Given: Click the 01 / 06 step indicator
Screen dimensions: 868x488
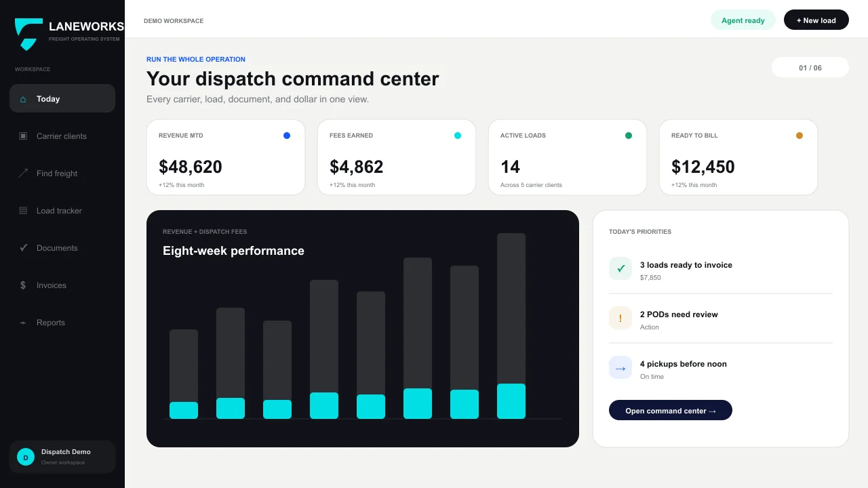Looking at the screenshot, I should click(810, 68).
